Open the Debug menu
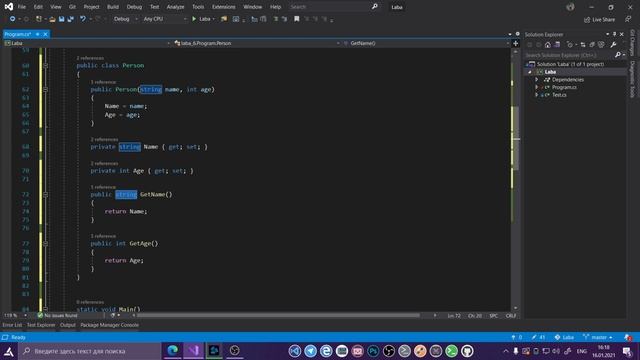Image resolution: width=640 pixels, height=360 pixels. pos(134,7)
